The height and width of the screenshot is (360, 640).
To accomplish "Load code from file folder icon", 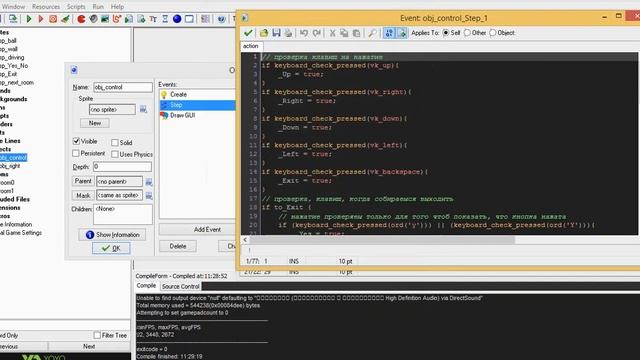I will point(264,33).
